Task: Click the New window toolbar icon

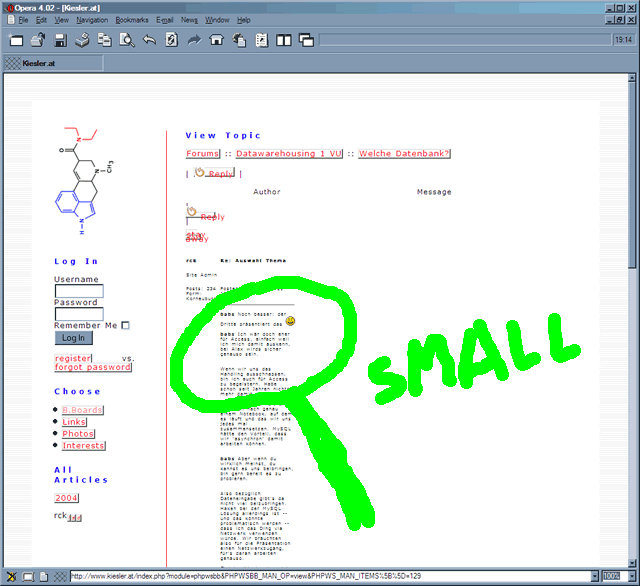Action: (16, 41)
